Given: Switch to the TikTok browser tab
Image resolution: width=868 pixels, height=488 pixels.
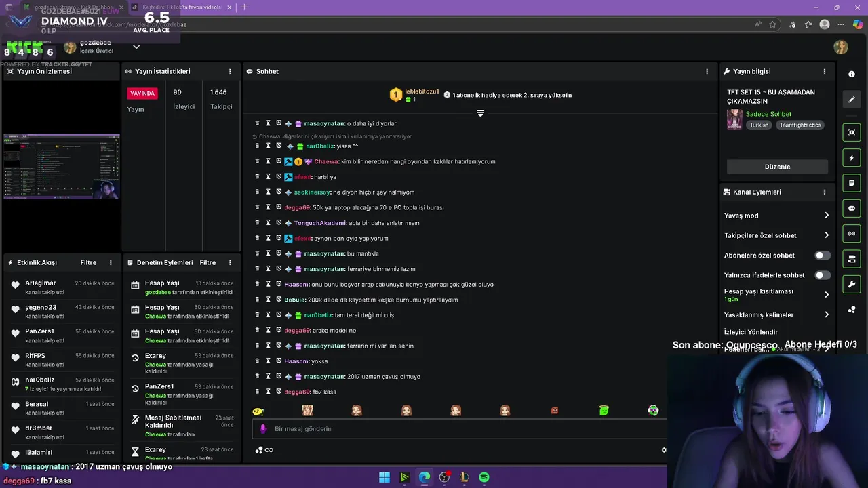Looking at the screenshot, I should [182, 7].
